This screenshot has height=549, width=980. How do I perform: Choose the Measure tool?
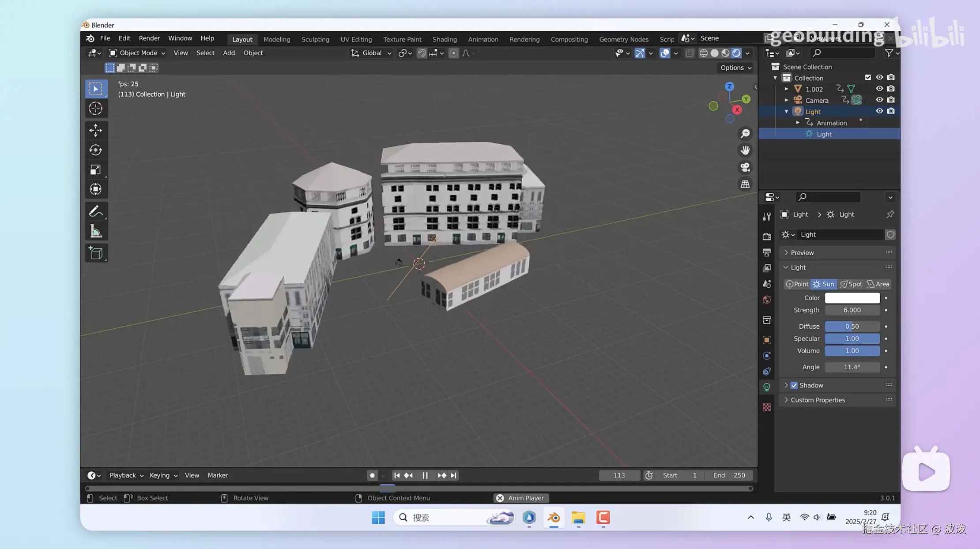click(95, 231)
